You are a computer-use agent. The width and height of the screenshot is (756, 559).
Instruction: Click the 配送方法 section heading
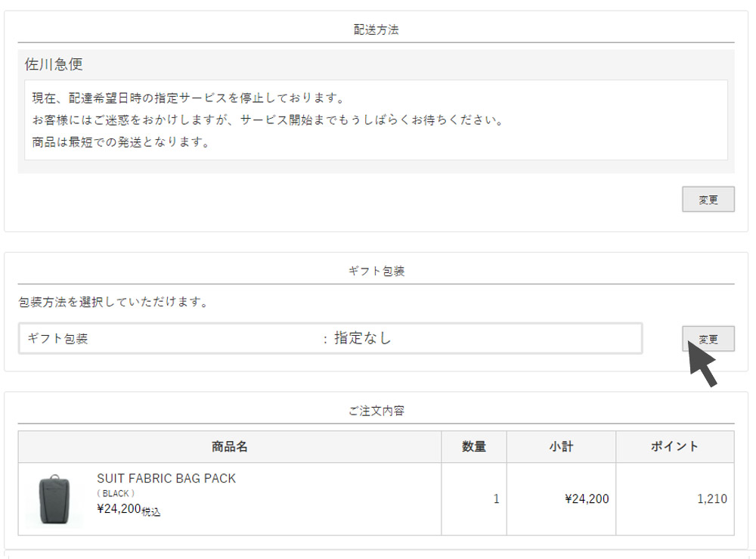click(376, 30)
